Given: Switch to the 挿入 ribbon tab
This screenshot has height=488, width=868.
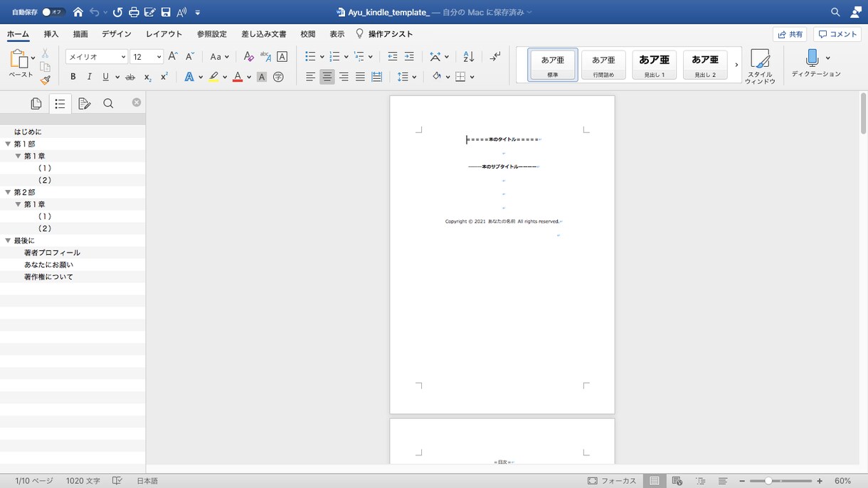Looking at the screenshot, I should tap(51, 34).
